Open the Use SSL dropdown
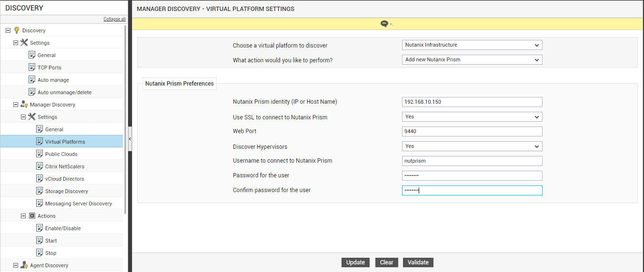 472,117
